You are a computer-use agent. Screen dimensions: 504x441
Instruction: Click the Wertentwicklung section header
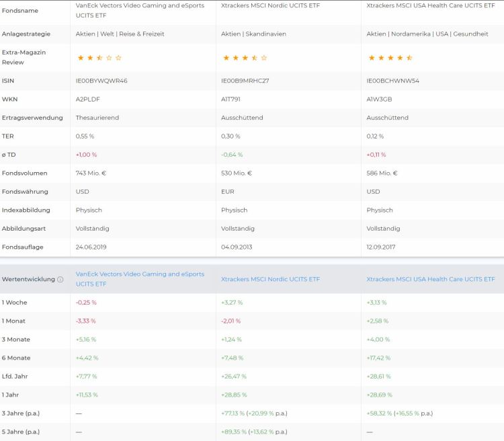[x=28, y=279]
